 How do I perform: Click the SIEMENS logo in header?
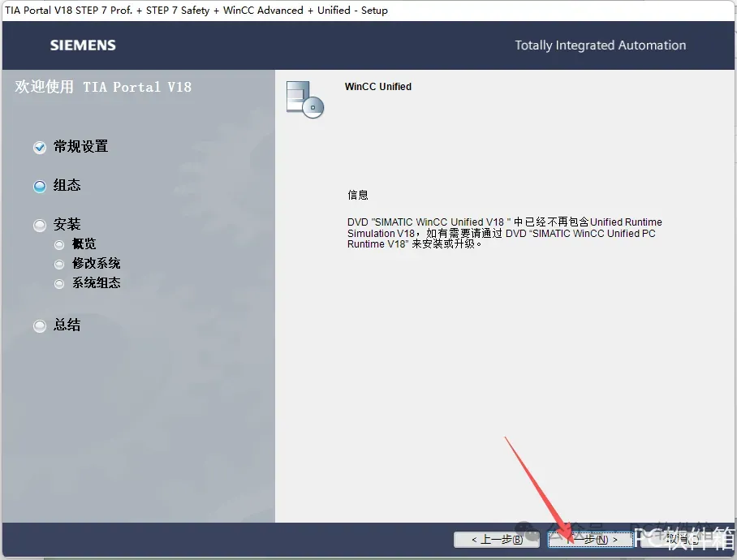(x=83, y=45)
